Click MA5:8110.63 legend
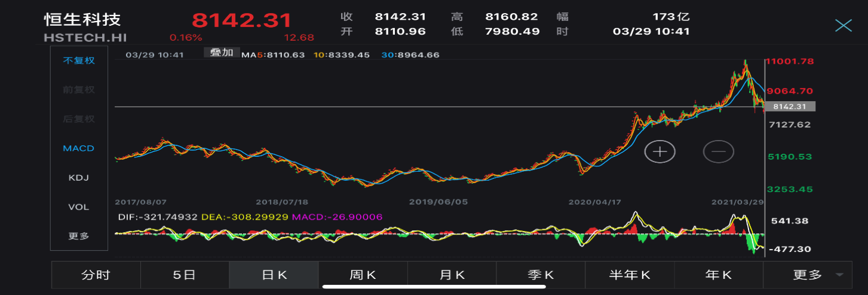The height and width of the screenshot is (295, 868). coord(273,54)
